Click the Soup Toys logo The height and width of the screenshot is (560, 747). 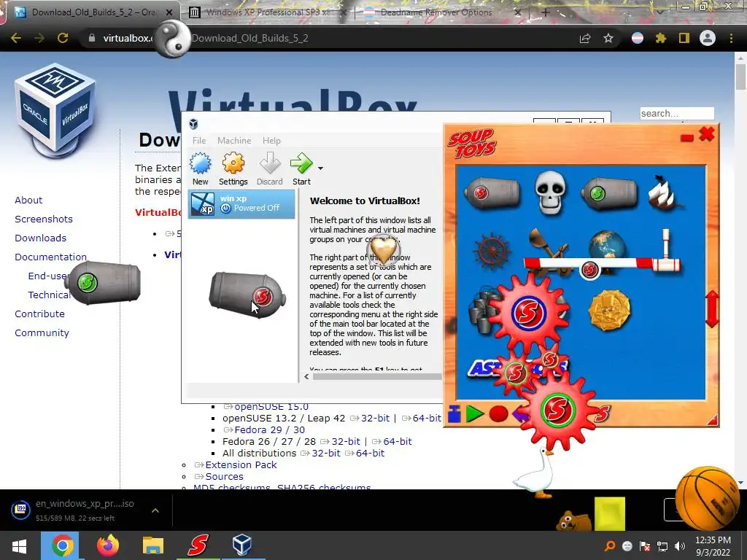tap(472, 144)
